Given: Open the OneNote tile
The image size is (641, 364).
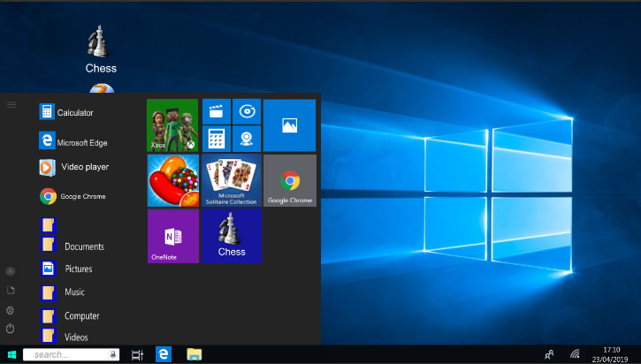Looking at the screenshot, I should [172, 236].
